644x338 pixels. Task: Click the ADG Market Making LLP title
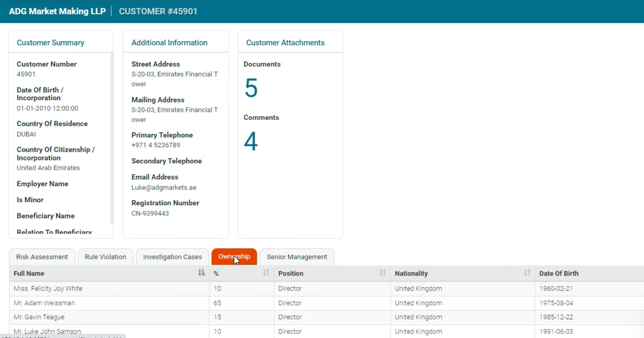coord(57,11)
